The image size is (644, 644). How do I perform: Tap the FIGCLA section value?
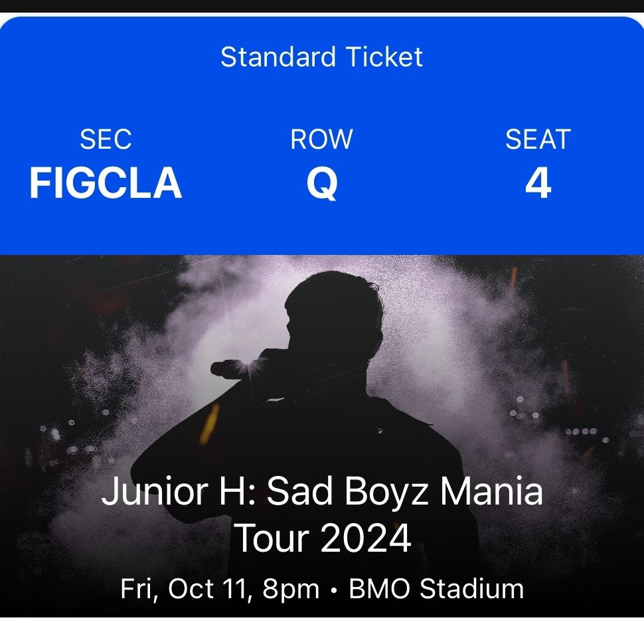pyautogui.click(x=106, y=183)
